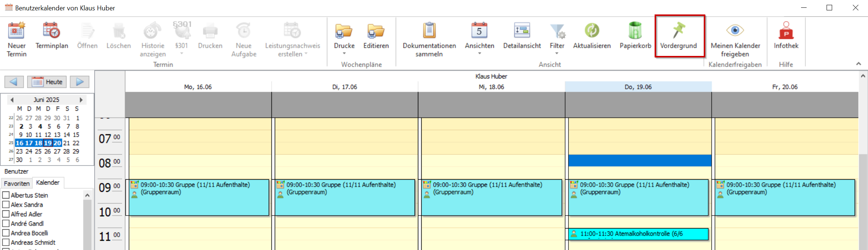Open the Infothek help
This screenshot has height=250, width=868.
point(786,31)
